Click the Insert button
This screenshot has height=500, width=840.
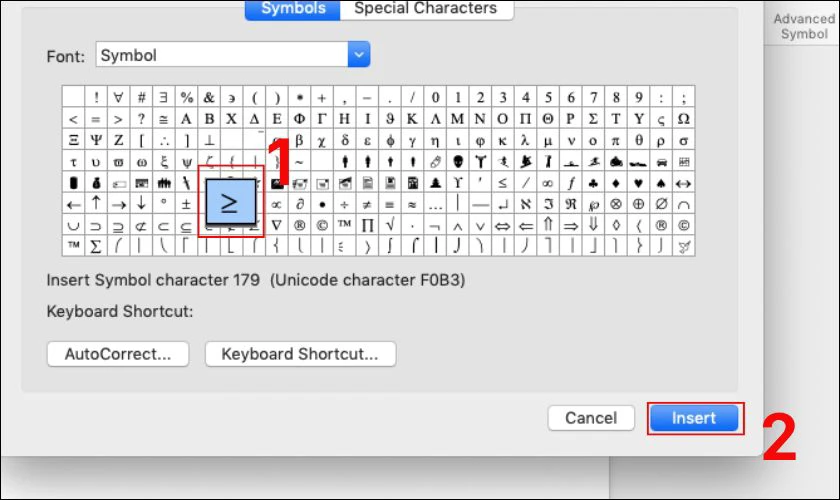[x=694, y=418]
